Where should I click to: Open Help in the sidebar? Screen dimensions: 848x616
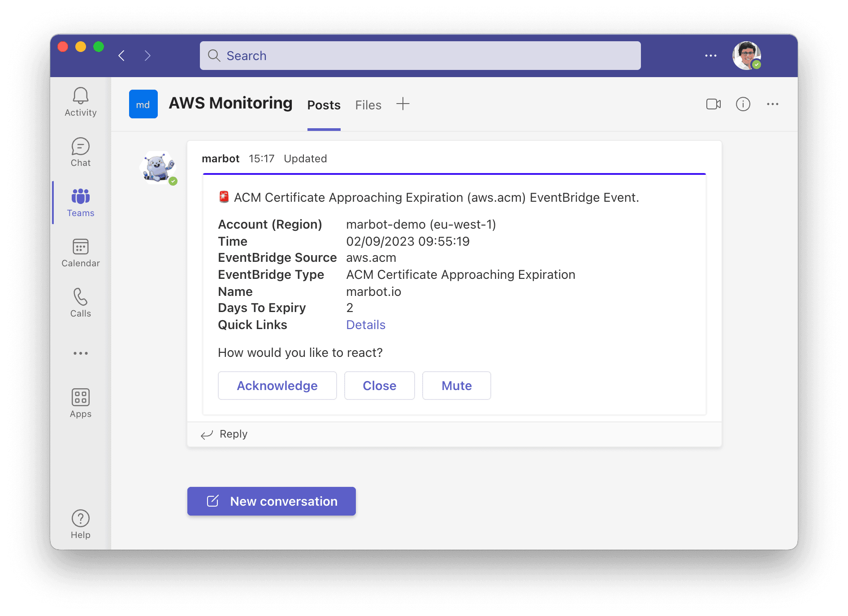81,524
